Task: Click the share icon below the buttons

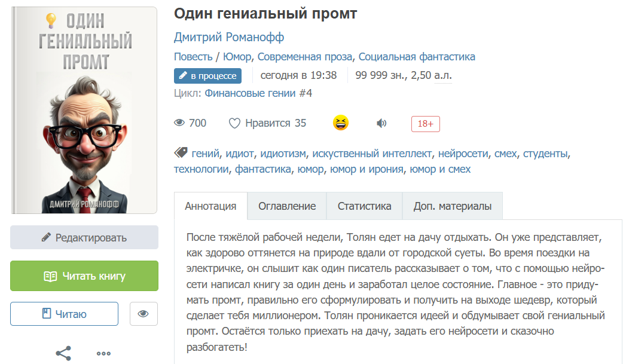Action: pyautogui.click(x=63, y=353)
